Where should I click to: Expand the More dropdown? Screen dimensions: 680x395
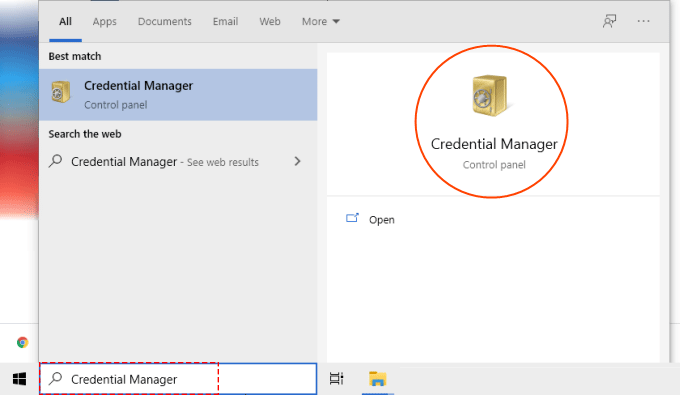[320, 22]
